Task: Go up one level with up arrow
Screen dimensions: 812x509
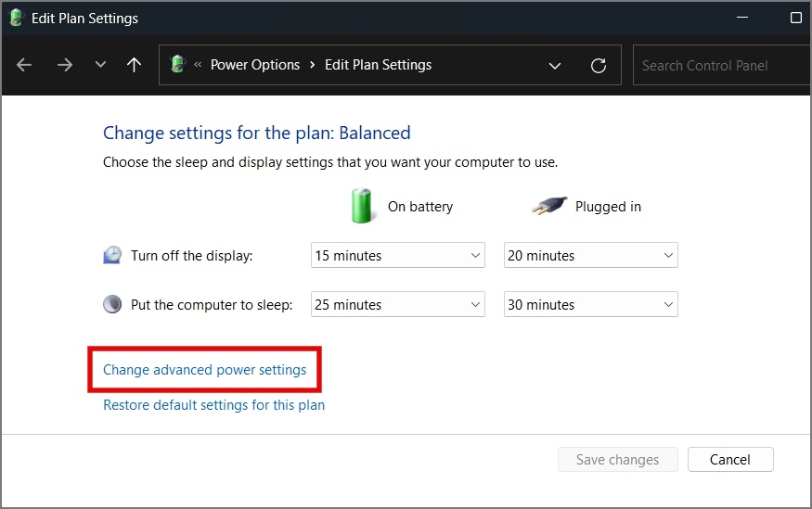Action: pyautogui.click(x=135, y=65)
